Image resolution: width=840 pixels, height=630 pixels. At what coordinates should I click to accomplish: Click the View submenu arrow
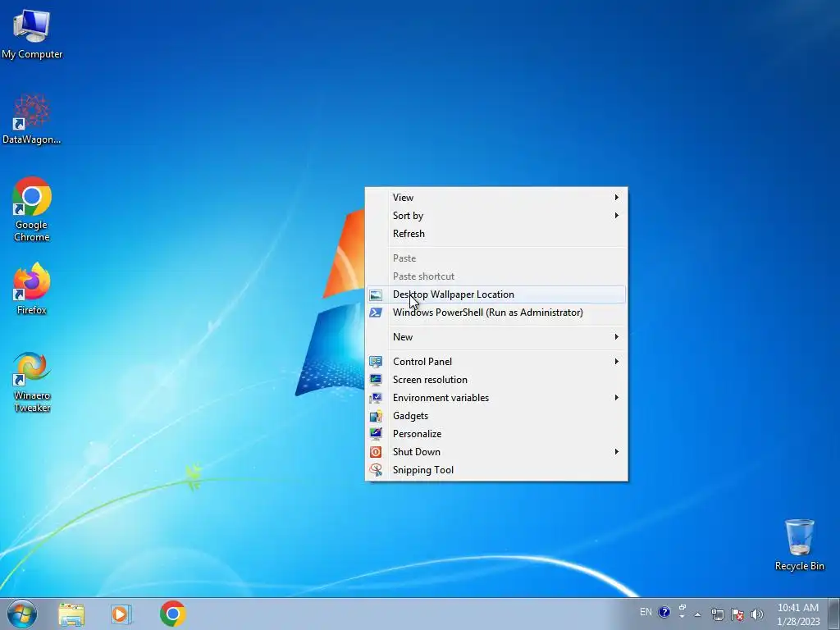[617, 198]
